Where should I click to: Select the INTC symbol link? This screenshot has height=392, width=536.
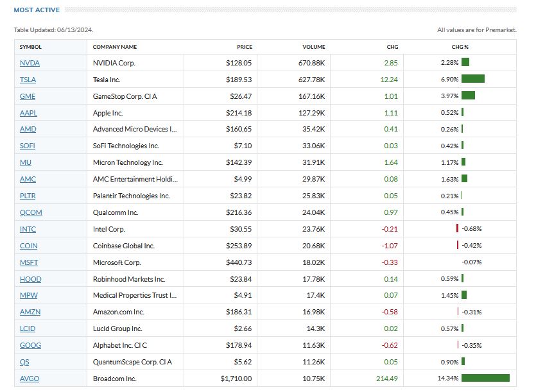(x=28, y=229)
